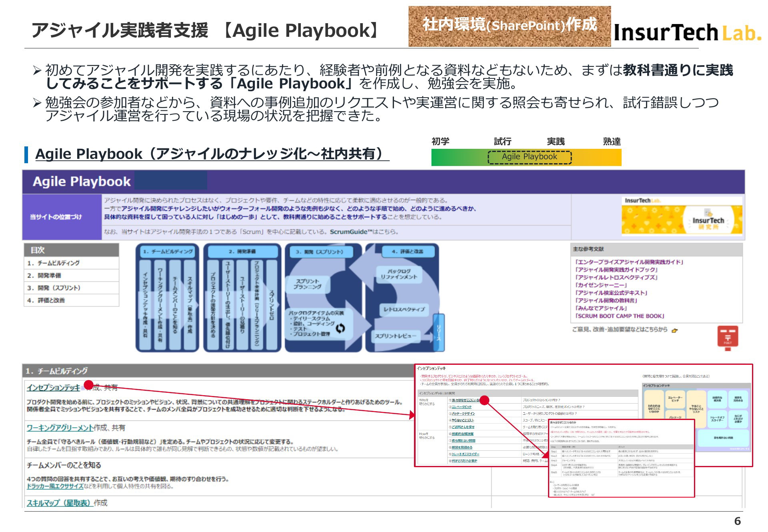Image resolution: width=768 pixels, height=532 pixels.
Task: Click the dashed Agile Playbook box on the gradient bar
Action: click(x=530, y=157)
